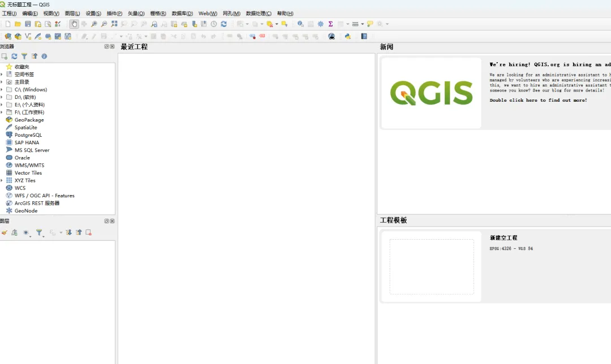Select the Pan Map hand tool
The height and width of the screenshot is (364, 611).
[74, 24]
